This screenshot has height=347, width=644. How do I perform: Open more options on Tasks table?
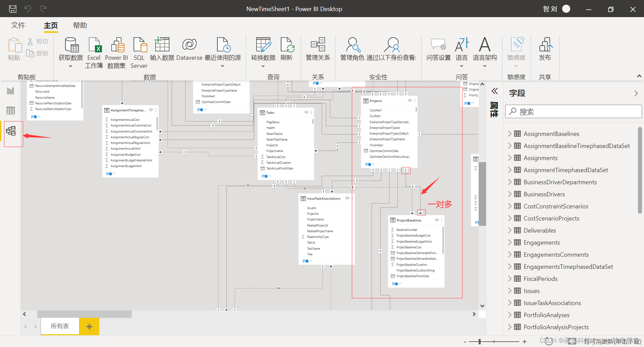click(x=312, y=112)
